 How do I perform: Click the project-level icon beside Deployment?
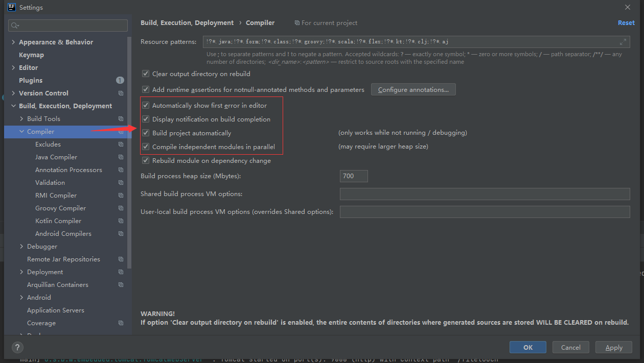point(121,272)
